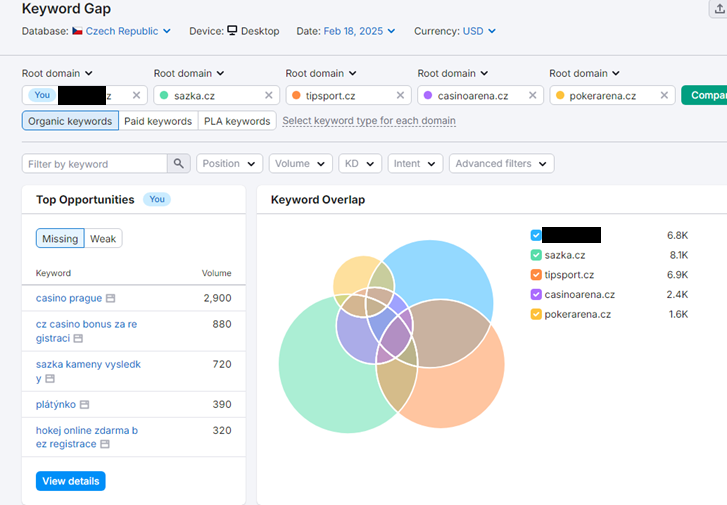Expand Root domain dropdown above pokerarena.cz
Image resolution: width=727 pixels, height=505 pixels.
tap(584, 73)
